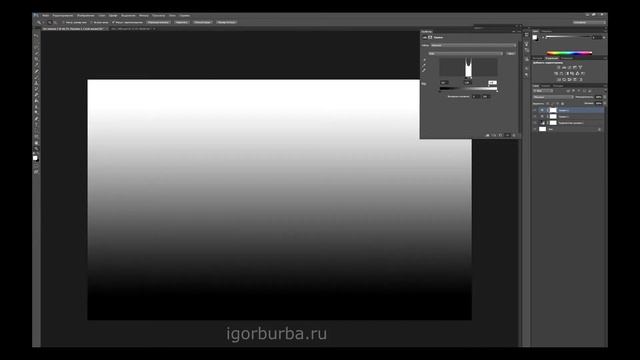Add Hue/Saturation adjustment from Adjustments panel
Viewport: 640px width, 360px height.
tap(556, 73)
